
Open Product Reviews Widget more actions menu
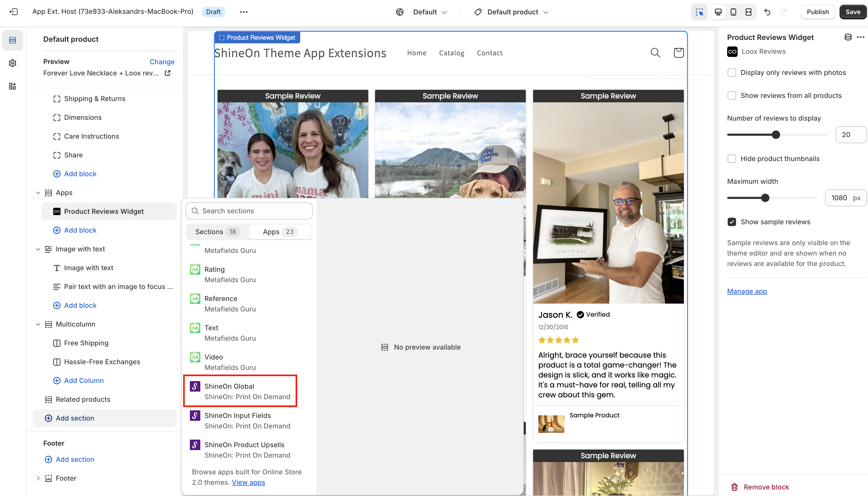[x=860, y=37]
